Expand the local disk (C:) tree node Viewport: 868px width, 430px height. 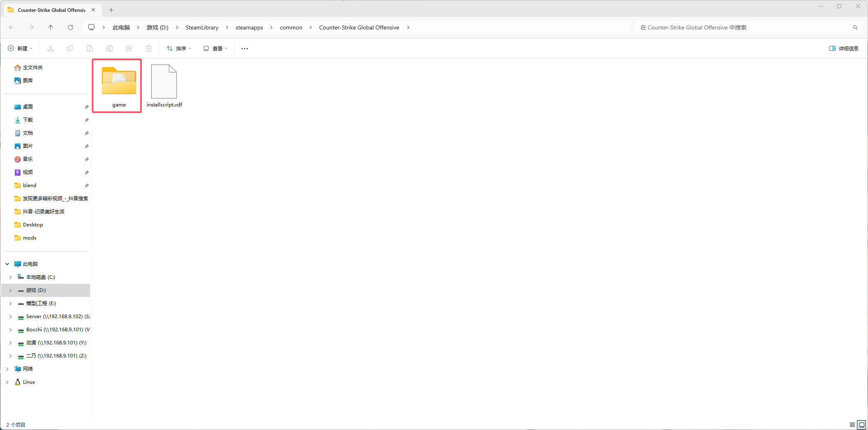pos(11,277)
